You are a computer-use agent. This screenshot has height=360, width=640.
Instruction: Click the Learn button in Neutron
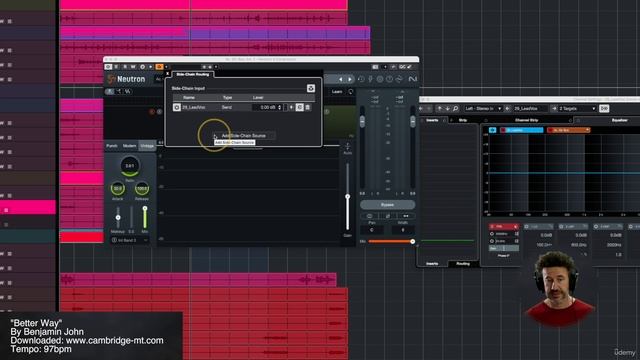337,91
